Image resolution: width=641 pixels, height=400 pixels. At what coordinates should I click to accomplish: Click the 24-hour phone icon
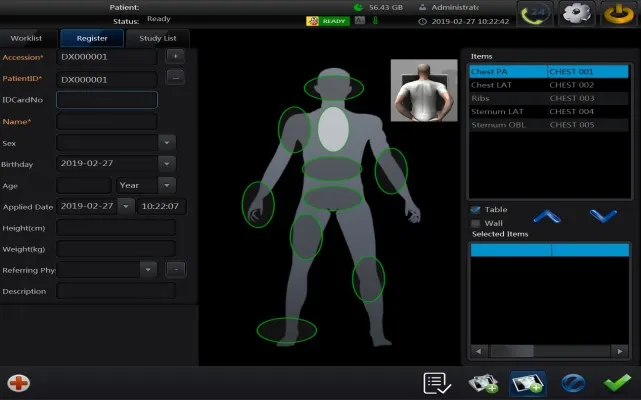tap(538, 14)
